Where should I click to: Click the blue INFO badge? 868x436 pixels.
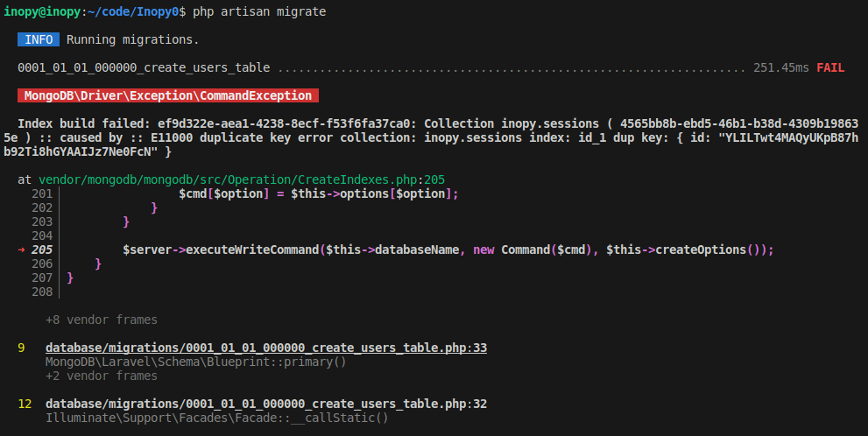38,39
